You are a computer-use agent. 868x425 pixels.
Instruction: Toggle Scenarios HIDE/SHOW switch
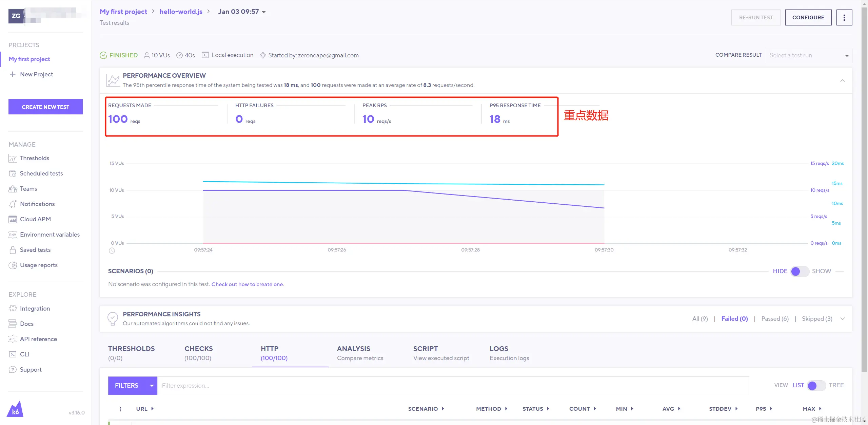(x=800, y=272)
